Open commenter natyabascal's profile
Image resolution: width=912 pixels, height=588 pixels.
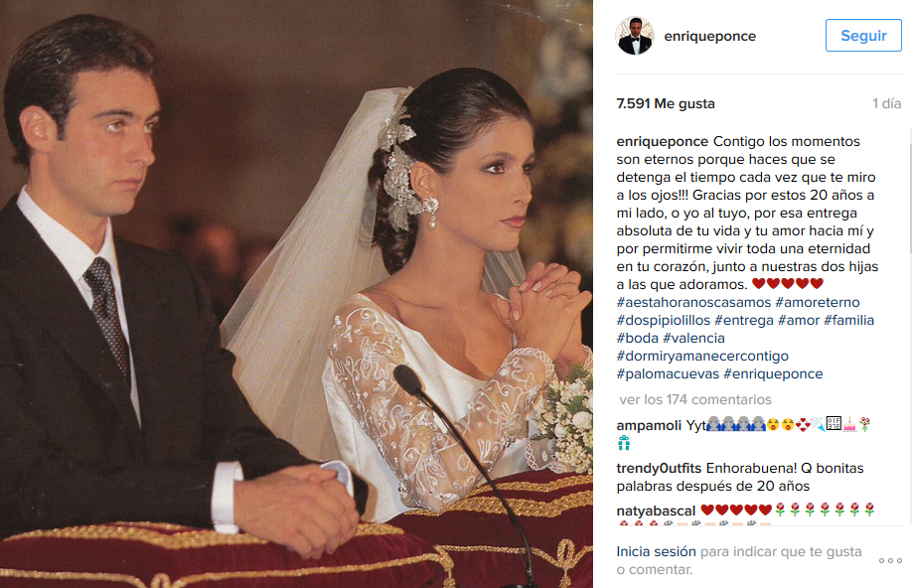(656, 511)
